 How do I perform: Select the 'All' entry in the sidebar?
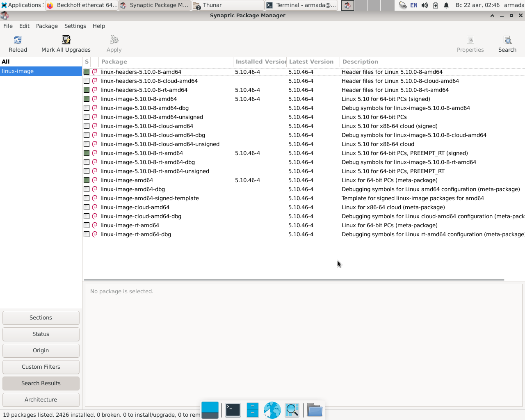[x=41, y=62]
